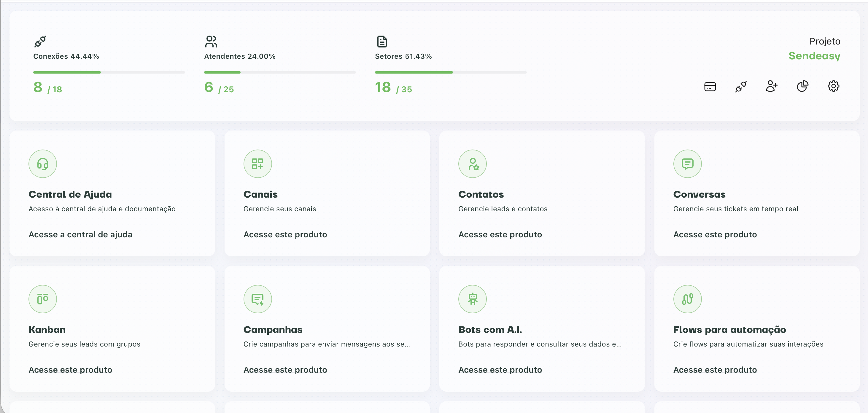Click the Sendeasy project name

(x=814, y=55)
